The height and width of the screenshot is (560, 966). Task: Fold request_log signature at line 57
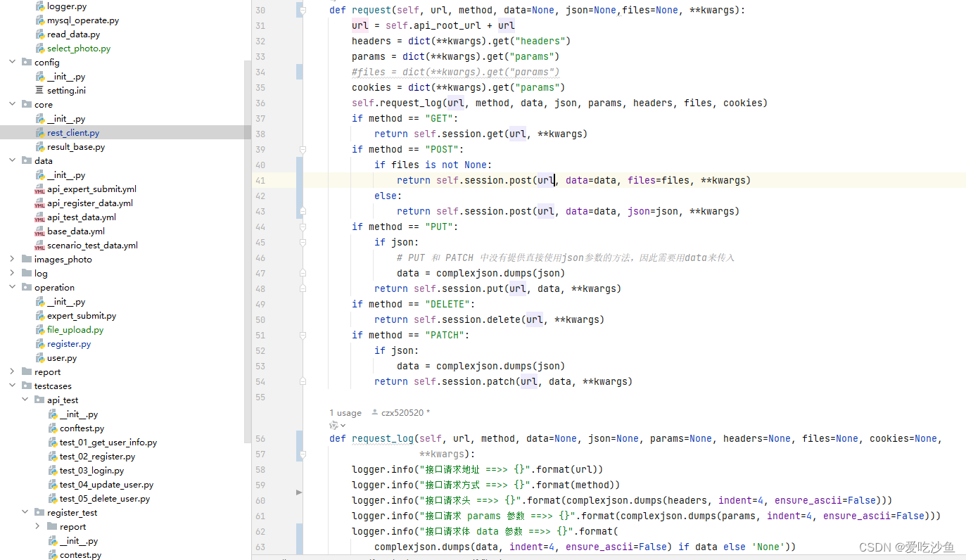303,454
